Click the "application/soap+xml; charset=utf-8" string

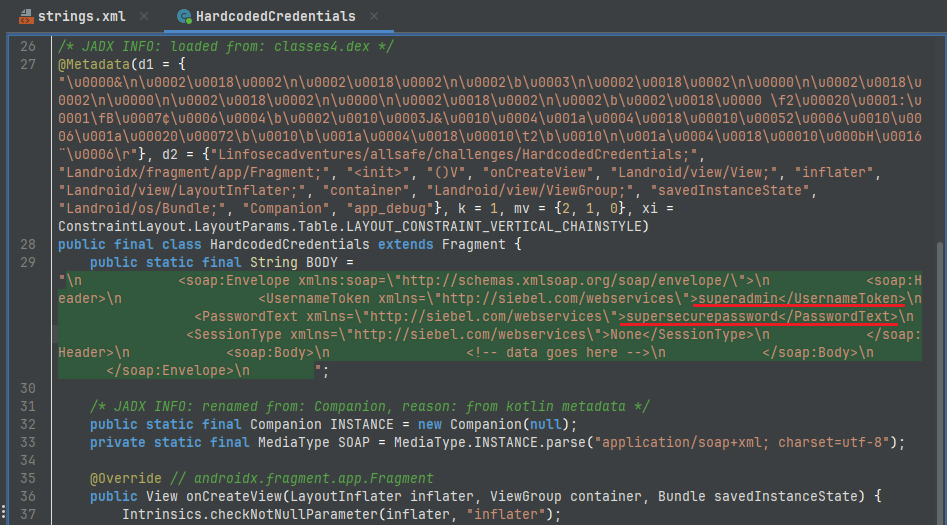coord(742,443)
